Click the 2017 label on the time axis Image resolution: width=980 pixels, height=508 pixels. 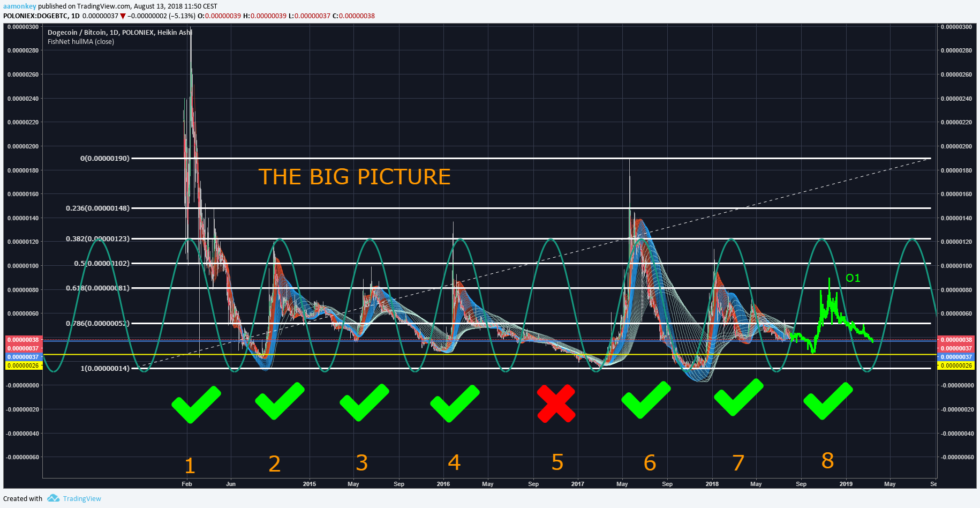[578, 484]
